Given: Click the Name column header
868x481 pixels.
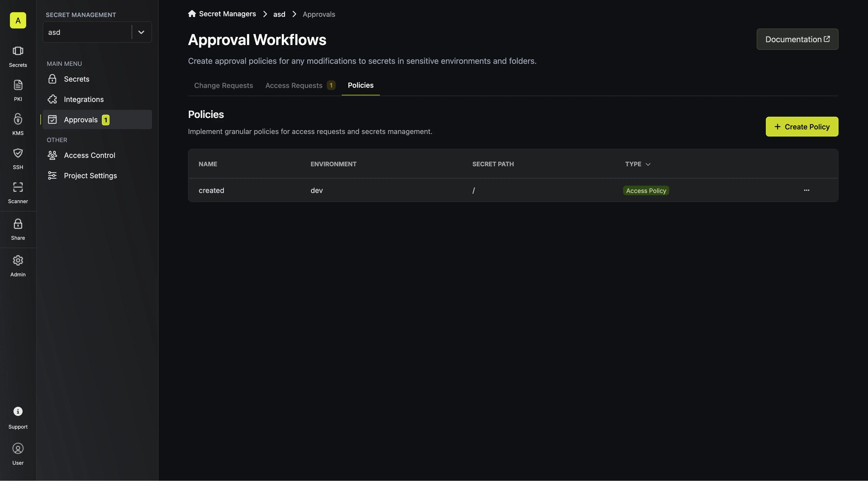Looking at the screenshot, I should [208, 164].
